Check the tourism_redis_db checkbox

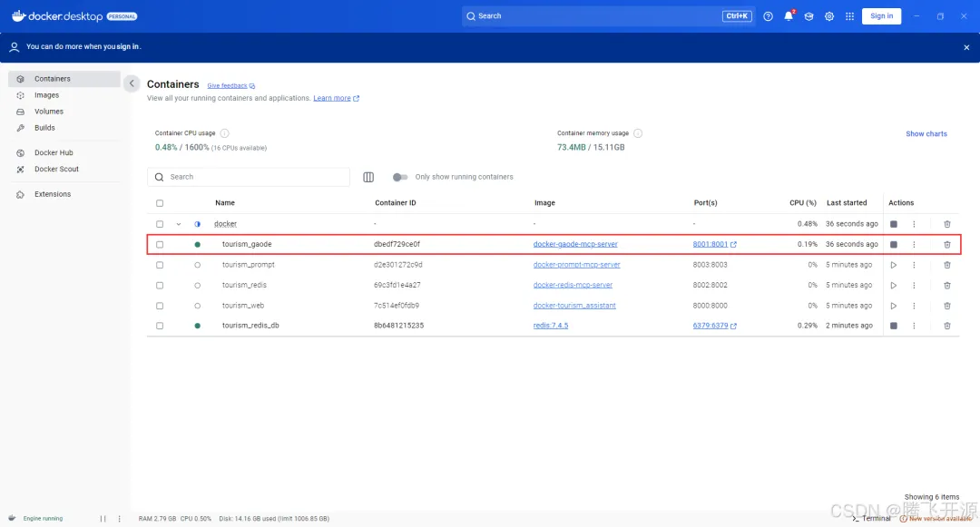[160, 326]
